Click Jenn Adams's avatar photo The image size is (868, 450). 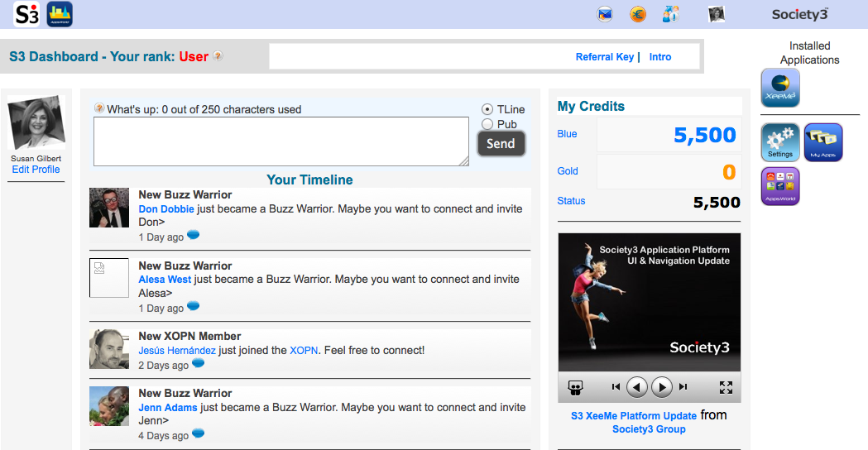point(109,406)
